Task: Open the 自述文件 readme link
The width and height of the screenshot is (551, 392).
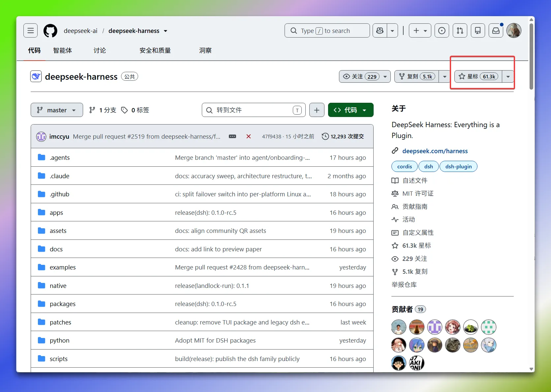Action: [x=410, y=181]
